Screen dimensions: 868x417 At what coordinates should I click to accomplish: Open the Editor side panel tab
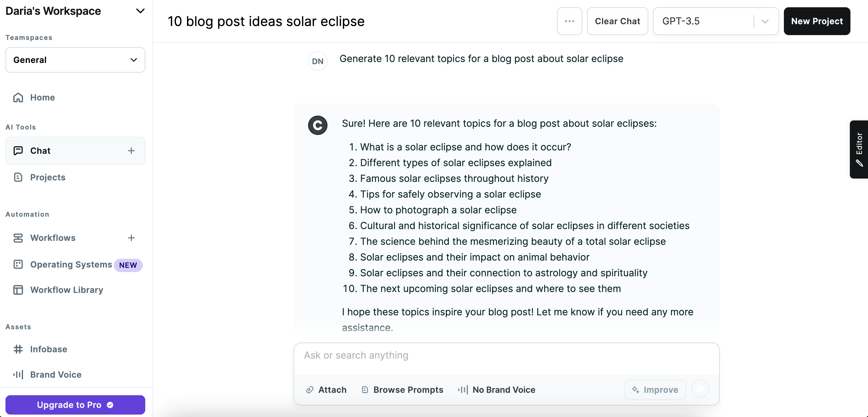[859, 149]
